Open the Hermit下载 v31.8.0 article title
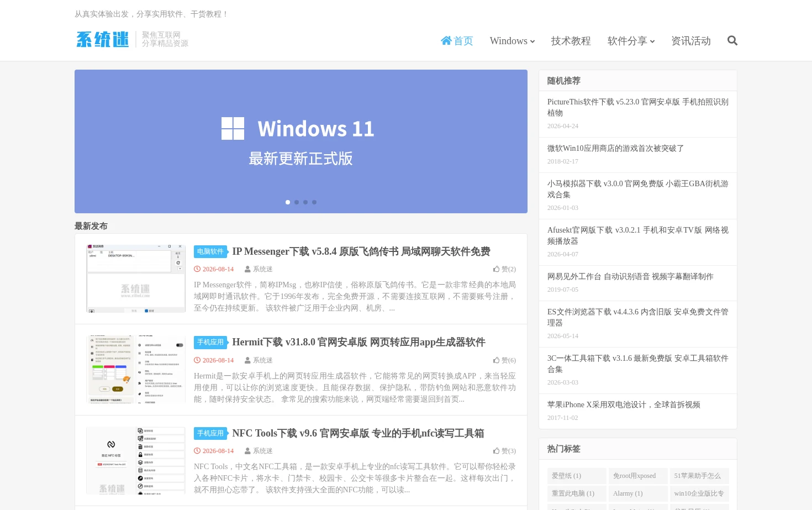812x510 pixels. [358, 342]
